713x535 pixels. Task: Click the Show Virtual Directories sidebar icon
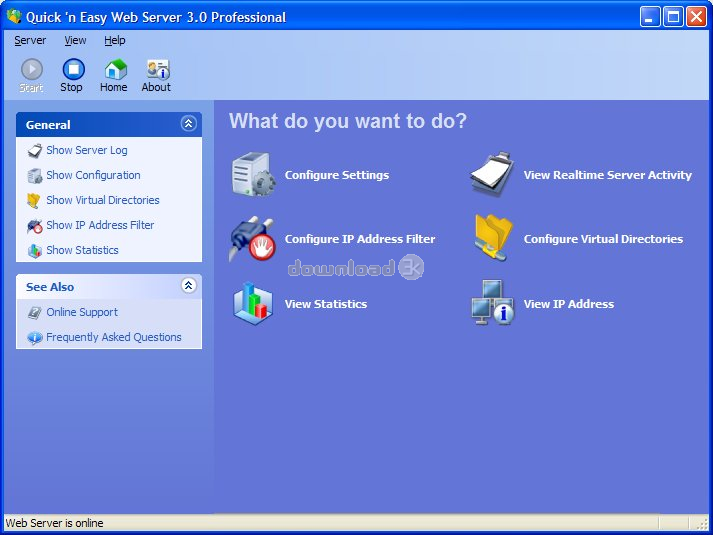pyautogui.click(x=34, y=200)
